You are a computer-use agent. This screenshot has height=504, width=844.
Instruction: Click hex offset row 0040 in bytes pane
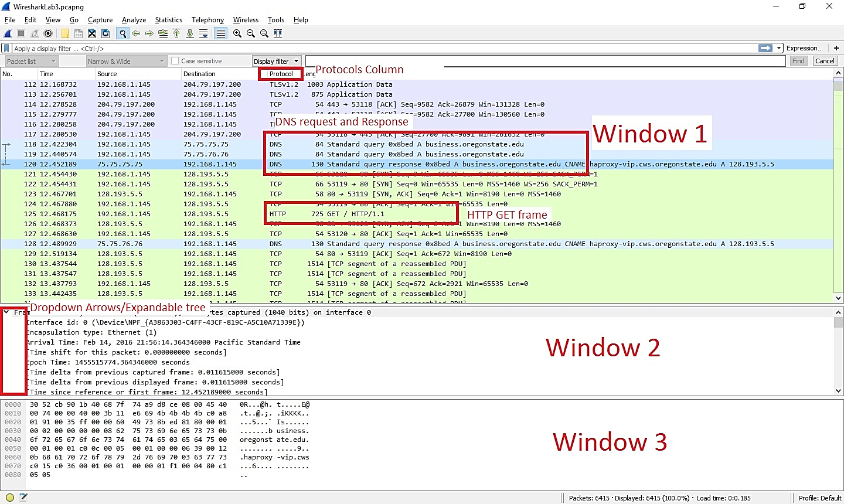coord(13,440)
